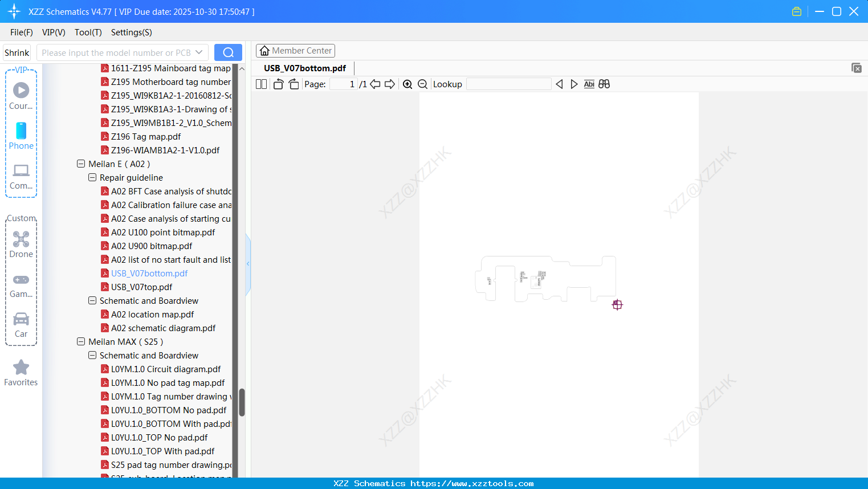The height and width of the screenshot is (489, 868).
Task: Open A02 U100 point bitmap.pdf
Action: [x=163, y=232]
